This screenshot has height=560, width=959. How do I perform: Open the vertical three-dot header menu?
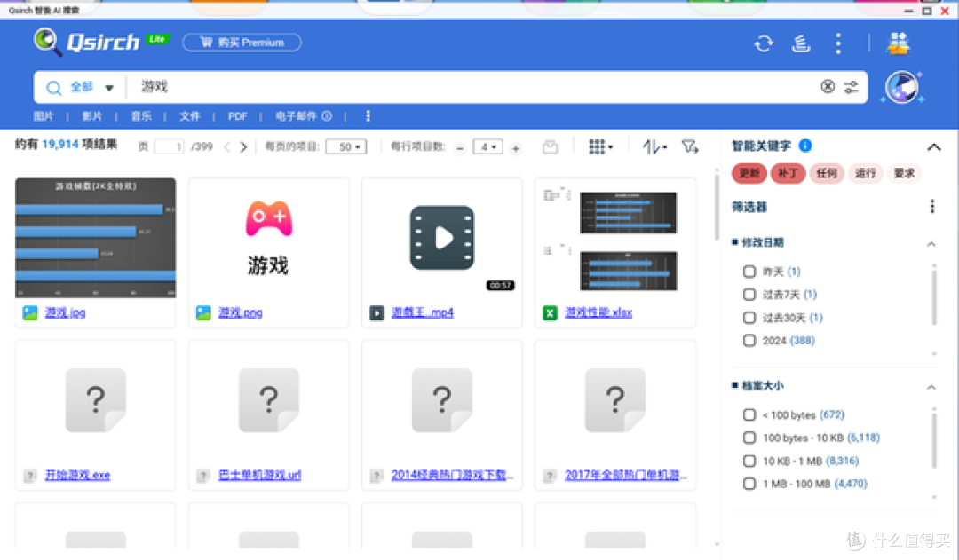tap(838, 43)
